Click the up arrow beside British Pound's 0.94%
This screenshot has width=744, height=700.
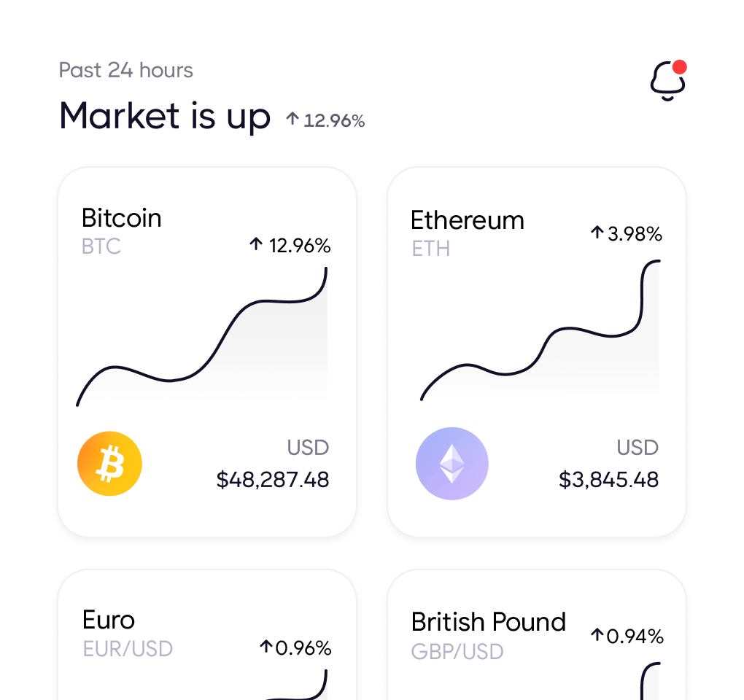pos(598,635)
